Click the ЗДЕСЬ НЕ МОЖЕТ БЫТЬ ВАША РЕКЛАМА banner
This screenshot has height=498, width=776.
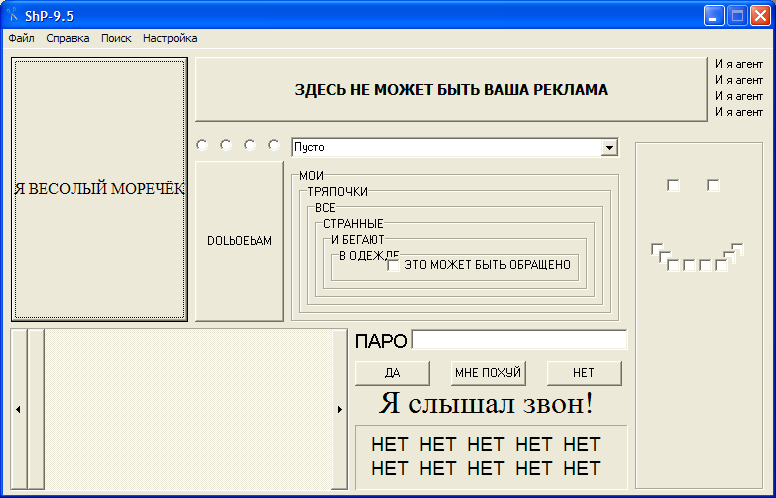450,89
